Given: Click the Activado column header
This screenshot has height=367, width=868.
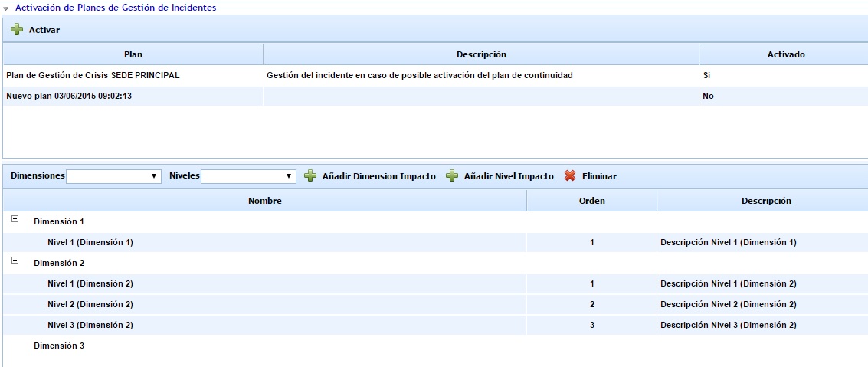Looking at the screenshot, I should (785, 54).
